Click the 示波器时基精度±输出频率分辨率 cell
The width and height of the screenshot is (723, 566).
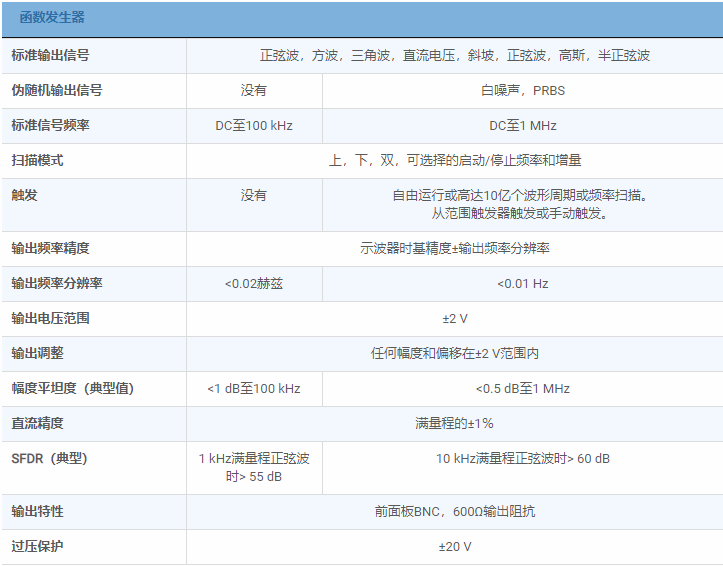[x=454, y=248]
